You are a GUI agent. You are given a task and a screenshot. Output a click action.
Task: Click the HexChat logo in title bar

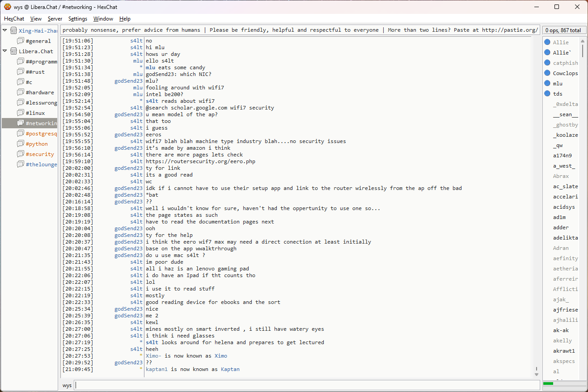[8, 7]
